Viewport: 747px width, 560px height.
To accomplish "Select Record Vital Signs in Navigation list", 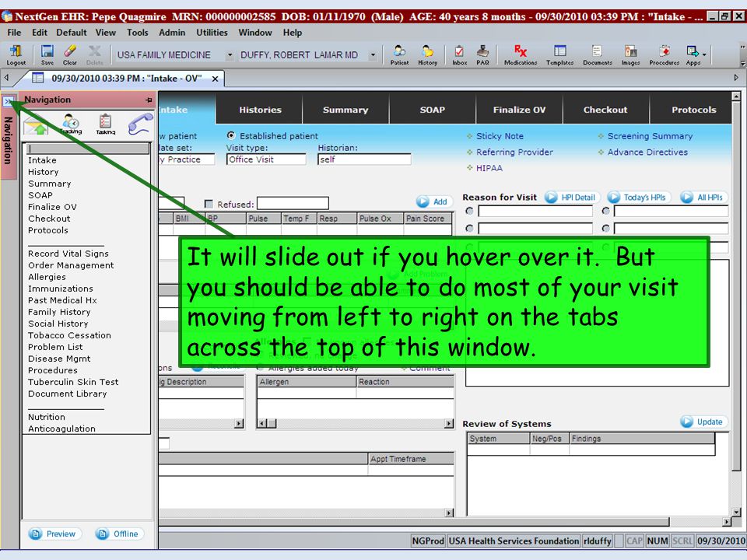I will click(68, 254).
